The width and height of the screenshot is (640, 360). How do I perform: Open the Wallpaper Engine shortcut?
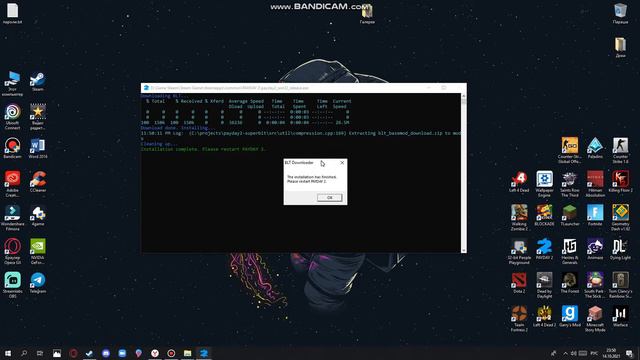(x=544, y=184)
